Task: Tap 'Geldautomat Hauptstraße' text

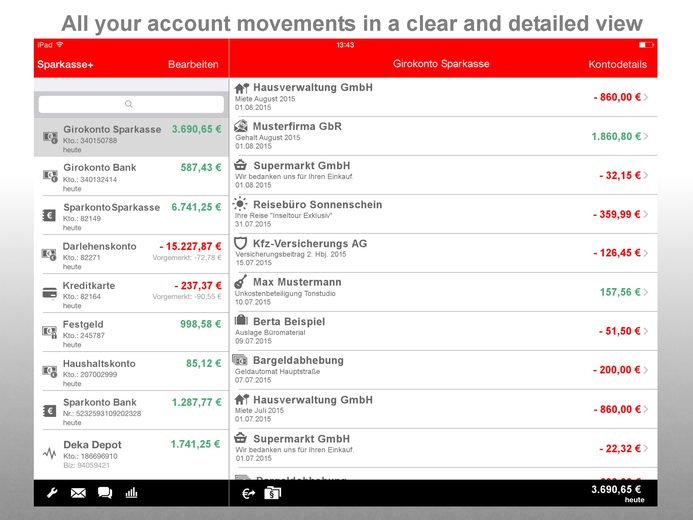Action: (278, 372)
